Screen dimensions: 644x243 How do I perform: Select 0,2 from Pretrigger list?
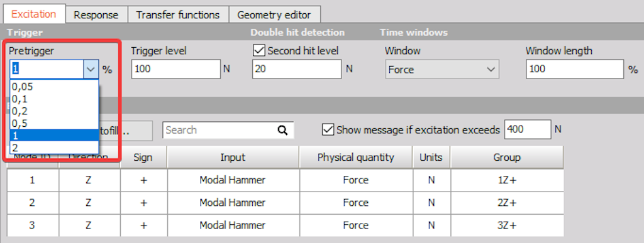coord(54,111)
